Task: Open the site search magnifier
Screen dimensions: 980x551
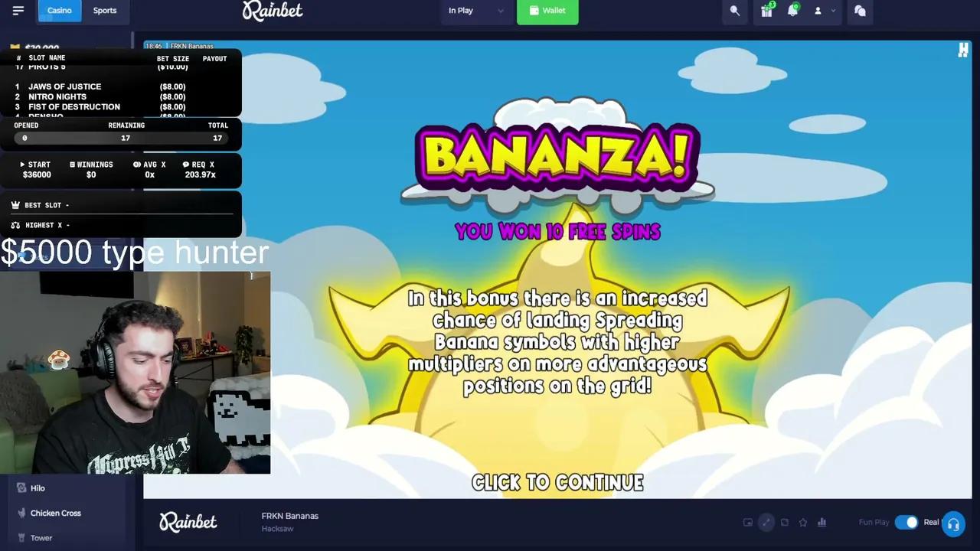Action: click(x=735, y=11)
